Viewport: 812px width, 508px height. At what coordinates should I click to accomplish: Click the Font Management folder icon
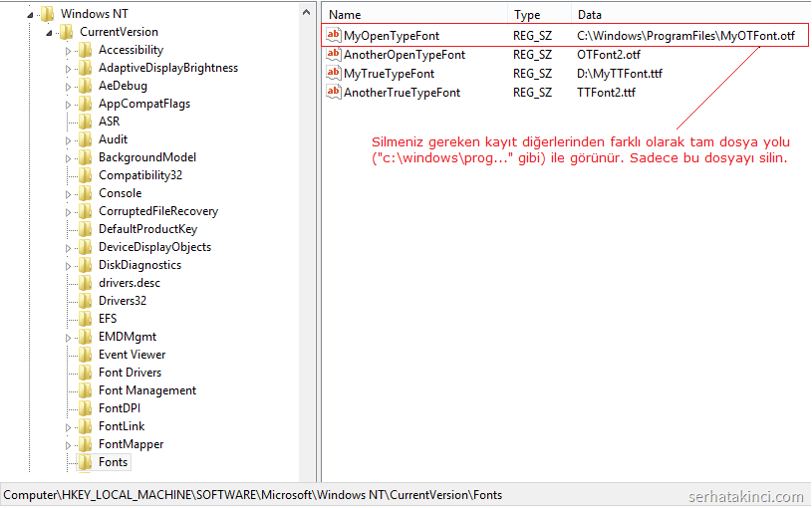(86, 390)
